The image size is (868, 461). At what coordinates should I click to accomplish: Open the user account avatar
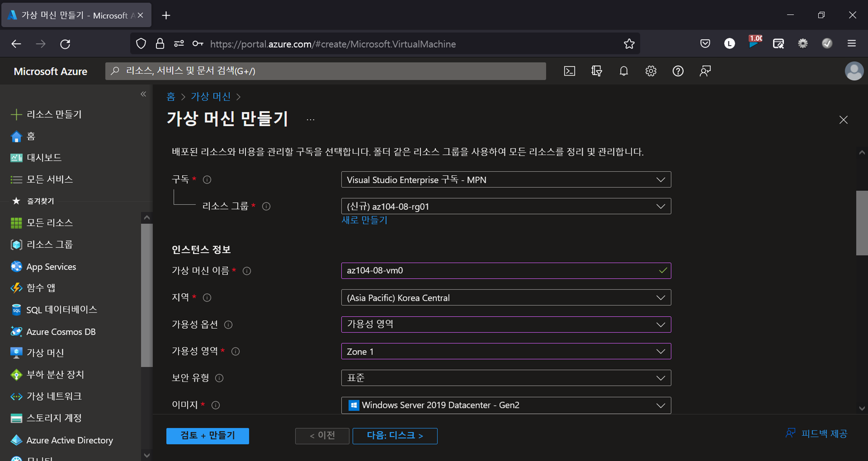click(x=854, y=71)
